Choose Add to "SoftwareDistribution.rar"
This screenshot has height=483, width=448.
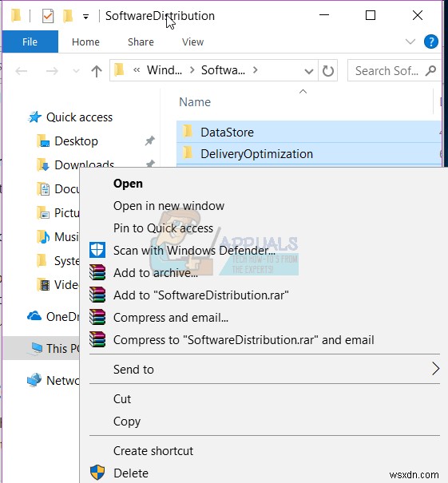[201, 295]
